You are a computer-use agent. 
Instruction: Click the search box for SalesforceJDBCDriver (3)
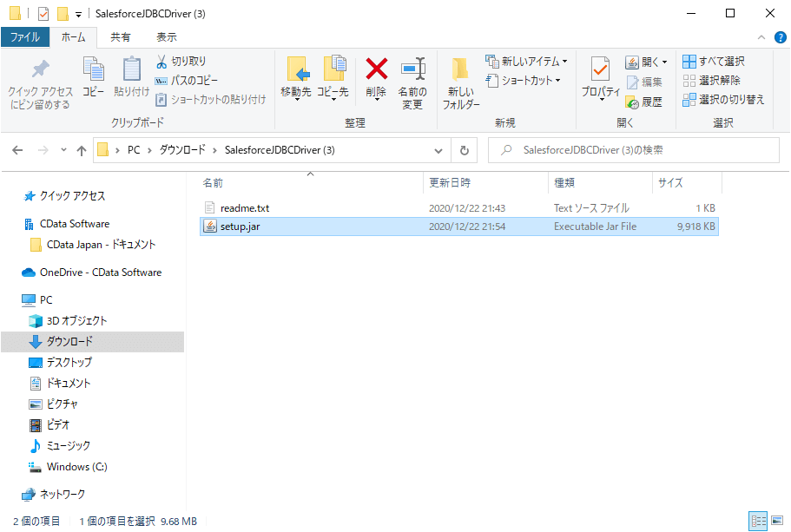[x=634, y=150]
